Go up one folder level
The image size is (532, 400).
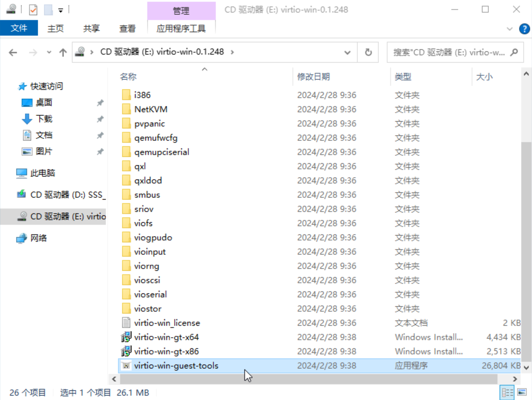point(63,52)
